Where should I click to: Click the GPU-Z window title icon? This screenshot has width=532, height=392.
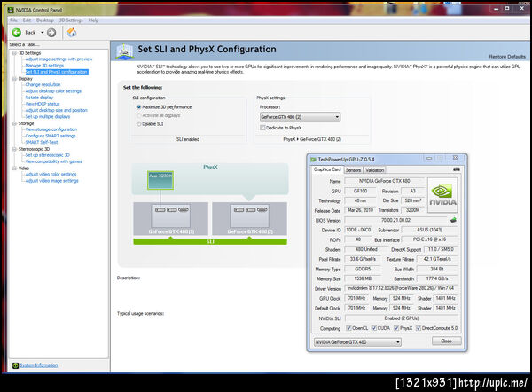[313, 159]
